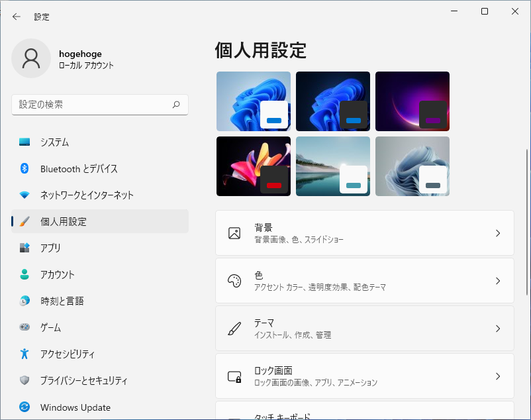Expand the テーマ settings chevron
This screenshot has width=531, height=420.
(x=498, y=329)
